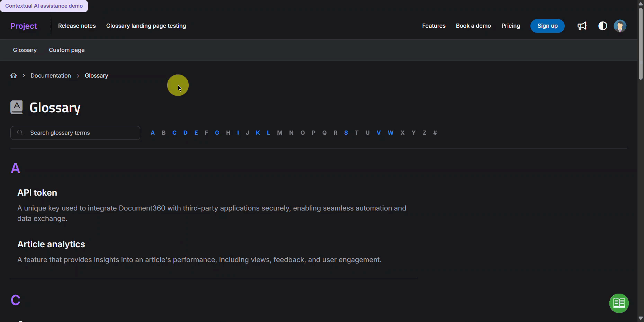Click the Project logo

[24, 26]
